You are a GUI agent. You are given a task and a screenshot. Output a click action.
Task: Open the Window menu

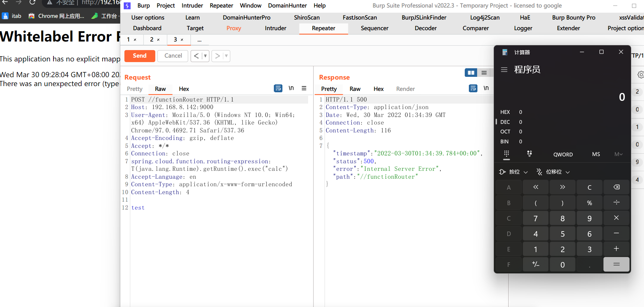pyautogui.click(x=251, y=5)
